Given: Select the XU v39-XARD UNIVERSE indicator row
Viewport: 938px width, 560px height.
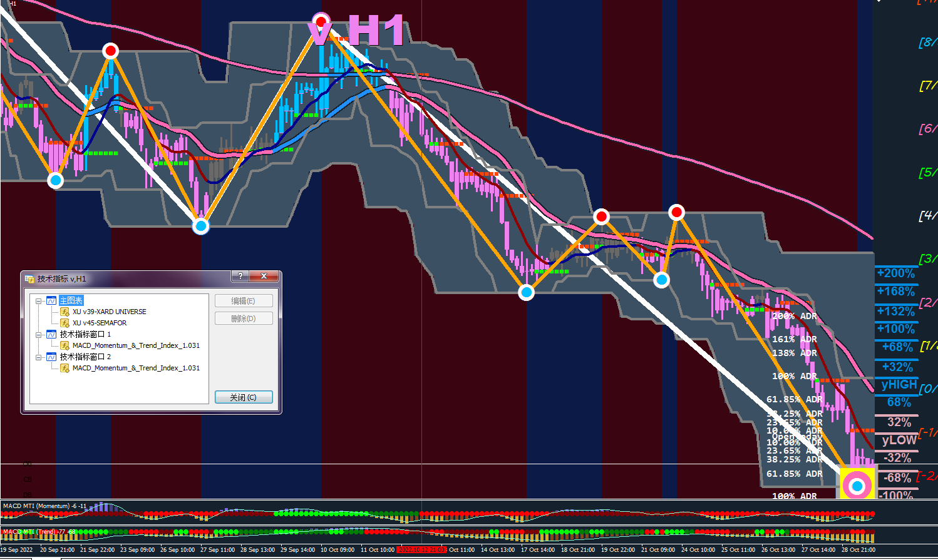Looking at the screenshot, I should point(110,312).
